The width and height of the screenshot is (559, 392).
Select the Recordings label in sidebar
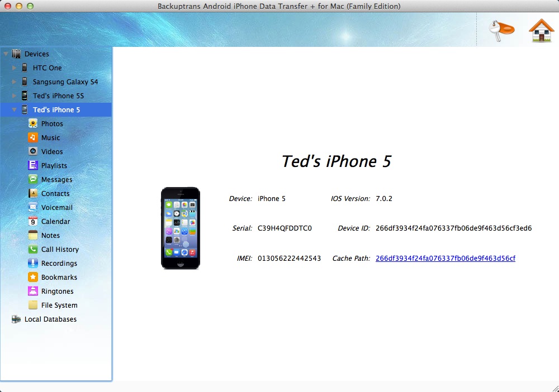(59, 263)
